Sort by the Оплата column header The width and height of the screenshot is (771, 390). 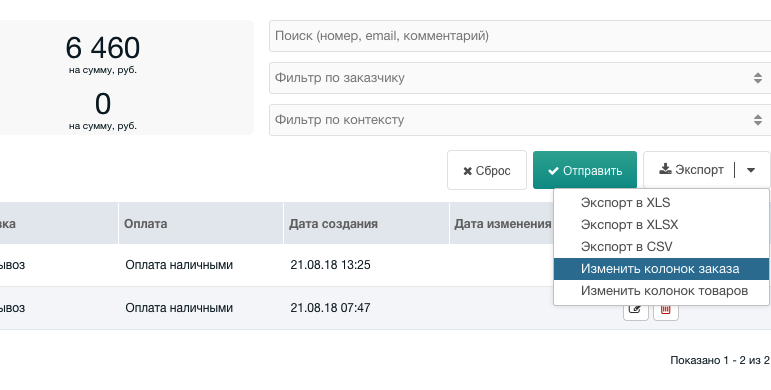[146, 224]
